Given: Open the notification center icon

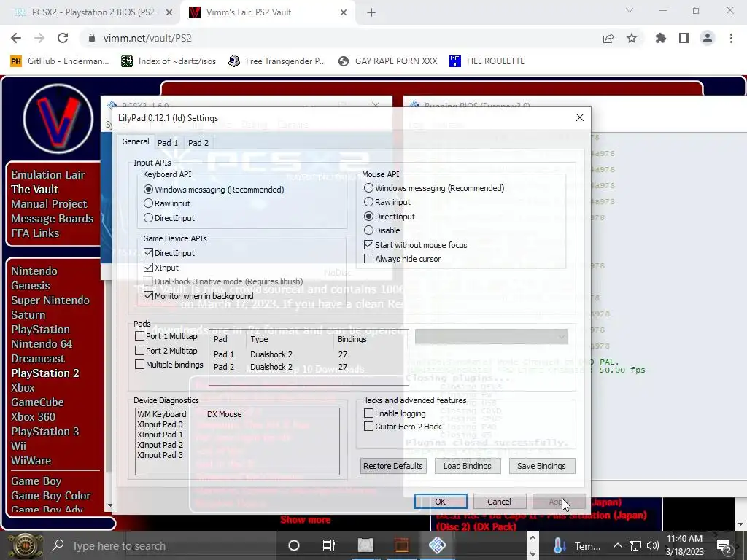Looking at the screenshot, I should [724, 546].
